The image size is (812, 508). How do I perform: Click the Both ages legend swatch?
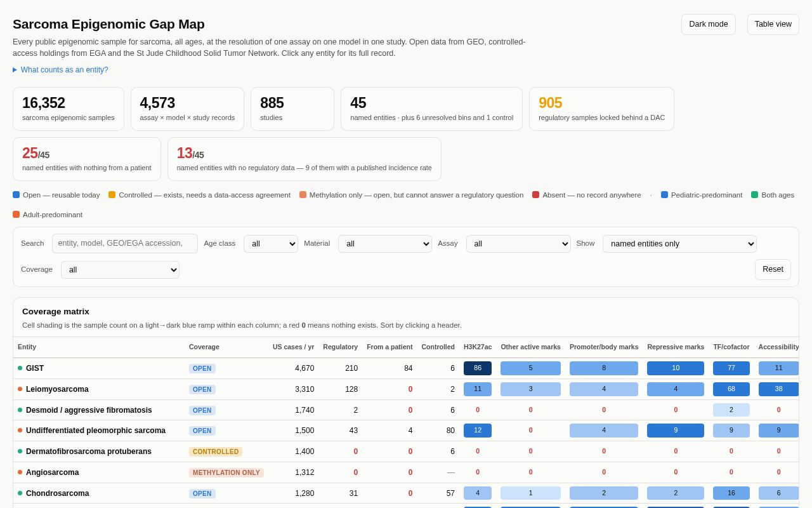coord(755,195)
